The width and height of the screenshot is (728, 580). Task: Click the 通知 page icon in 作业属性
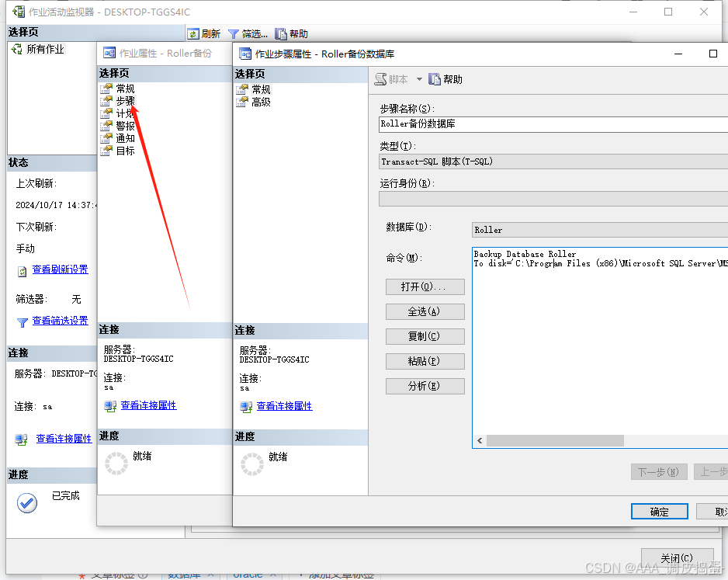(x=107, y=138)
